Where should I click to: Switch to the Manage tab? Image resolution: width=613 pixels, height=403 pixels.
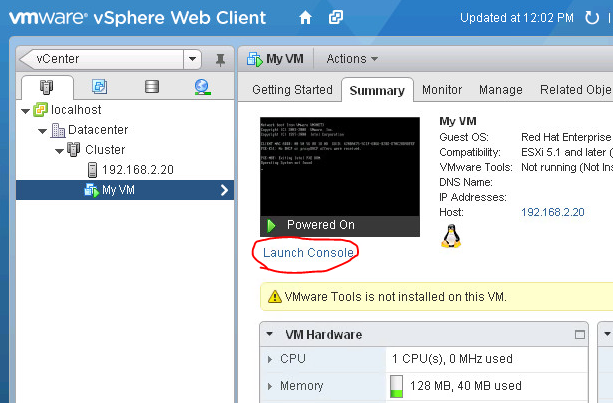501,90
